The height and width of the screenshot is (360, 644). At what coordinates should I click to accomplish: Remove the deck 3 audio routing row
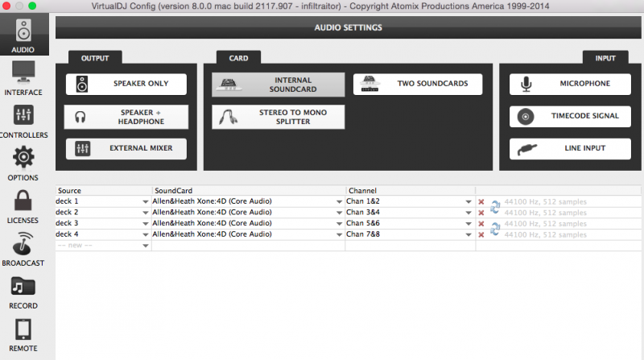(x=481, y=224)
